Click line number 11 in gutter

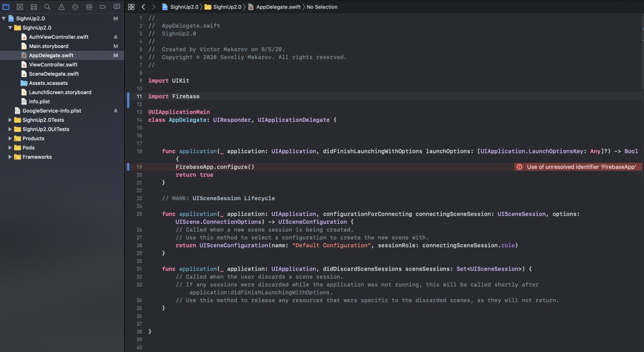pyautogui.click(x=139, y=97)
